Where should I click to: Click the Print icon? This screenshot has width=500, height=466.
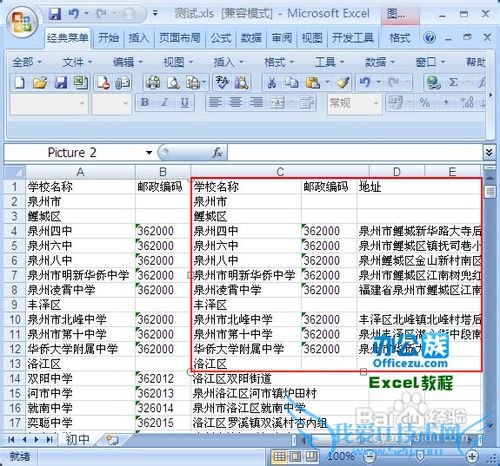click(x=153, y=83)
